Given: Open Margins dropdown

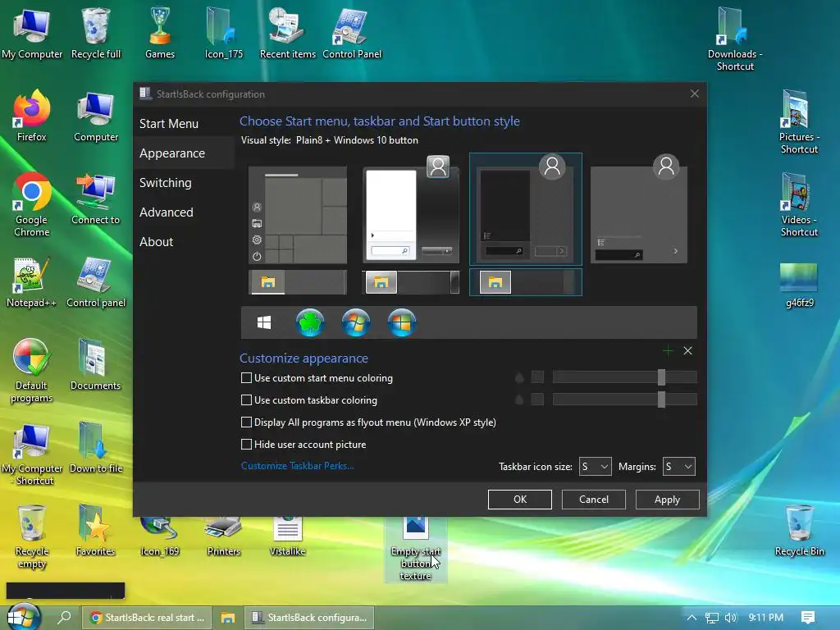Looking at the screenshot, I should pos(678,467).
